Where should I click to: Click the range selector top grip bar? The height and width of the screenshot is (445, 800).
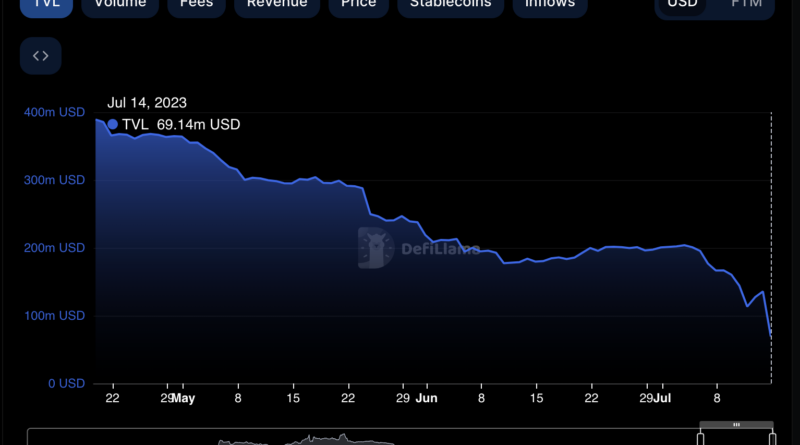coord(737,425)
